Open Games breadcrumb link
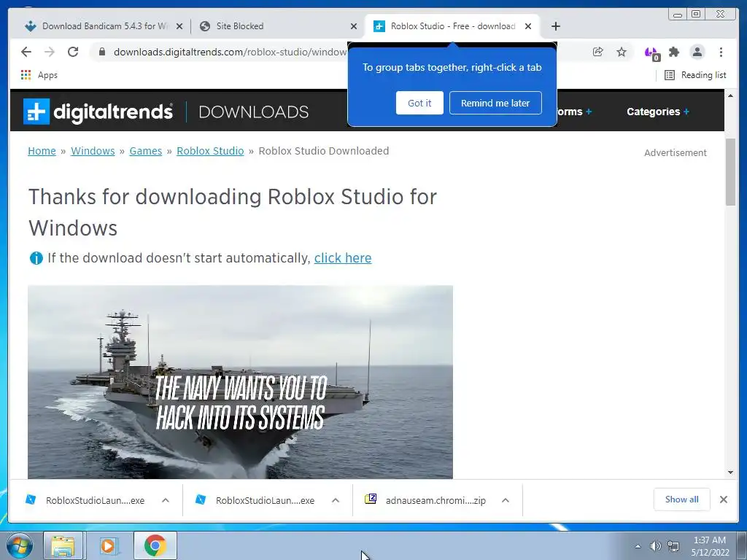 (146, 151)
